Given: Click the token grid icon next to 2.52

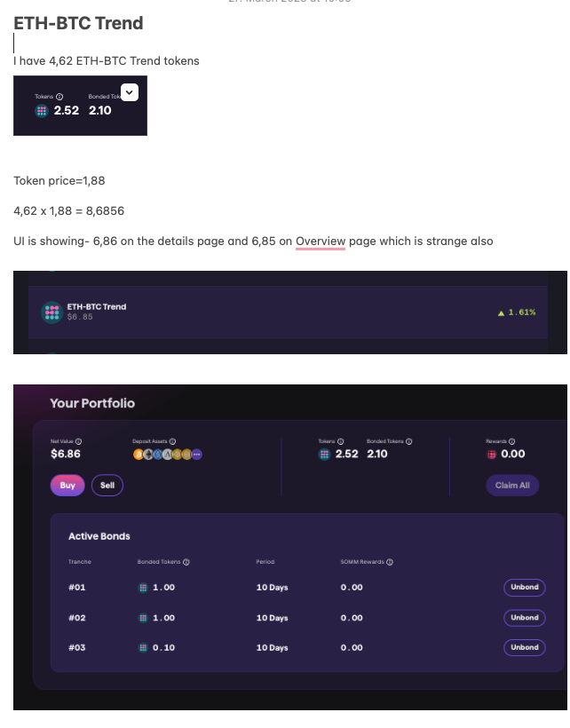Looking at the screenshot, I should pos(323,455).
